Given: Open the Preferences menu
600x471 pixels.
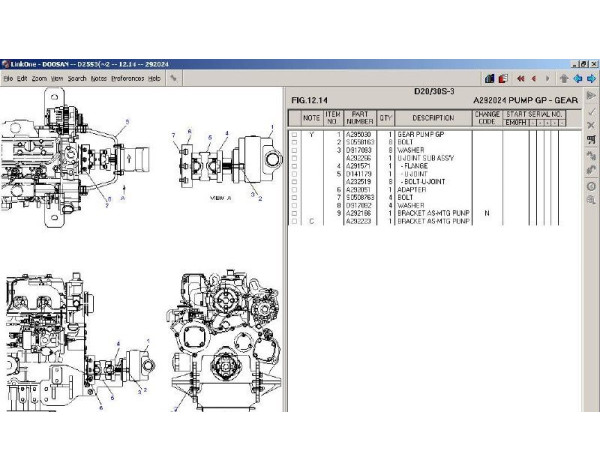Looking at the screenshot, I should click(x=127, y=78).
